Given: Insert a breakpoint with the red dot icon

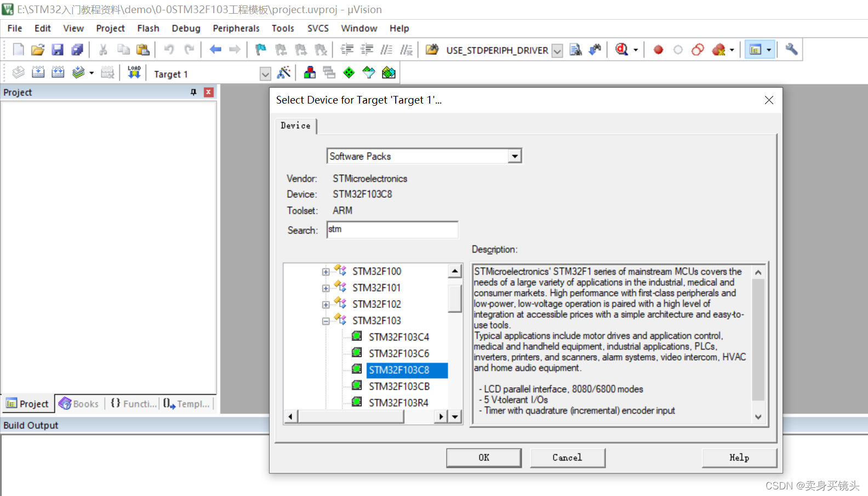Looking at the screenshot, I should (658, 50).
